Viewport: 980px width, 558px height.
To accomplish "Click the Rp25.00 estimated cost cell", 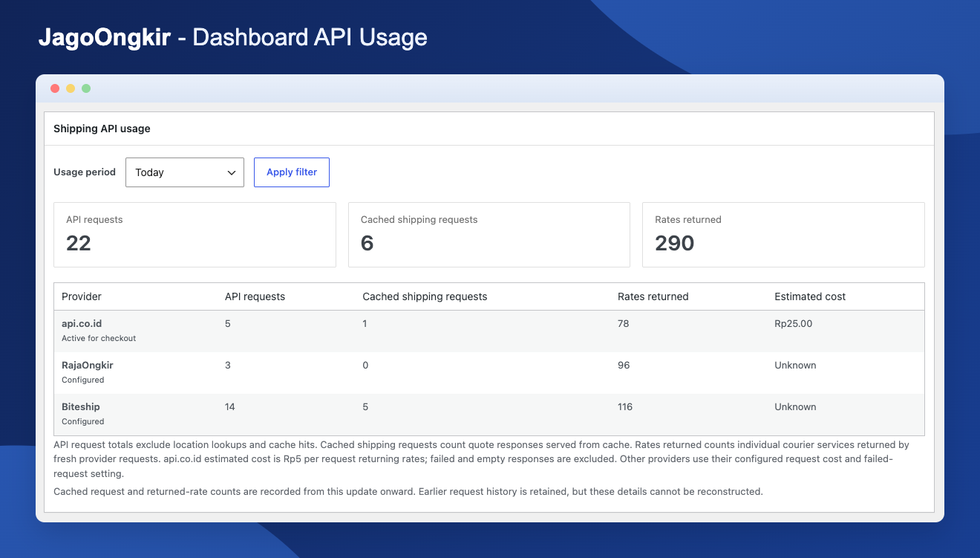I will [x=794, y=324].
